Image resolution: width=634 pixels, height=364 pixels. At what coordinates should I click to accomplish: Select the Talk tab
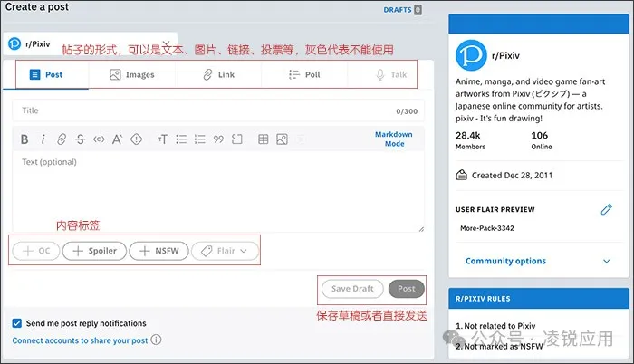391,75
